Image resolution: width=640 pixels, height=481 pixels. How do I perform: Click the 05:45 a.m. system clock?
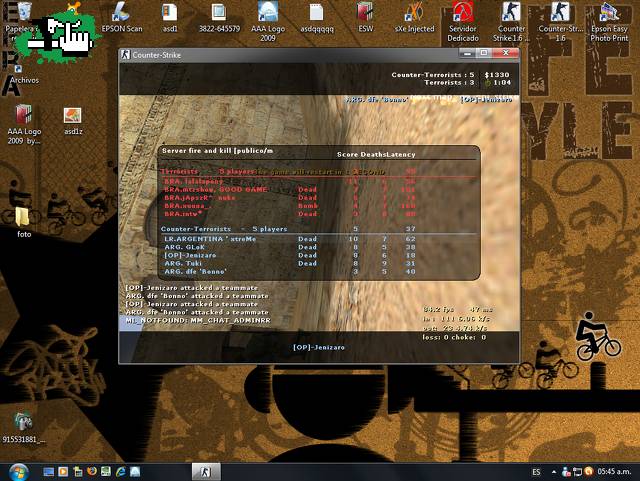[615, 472]
